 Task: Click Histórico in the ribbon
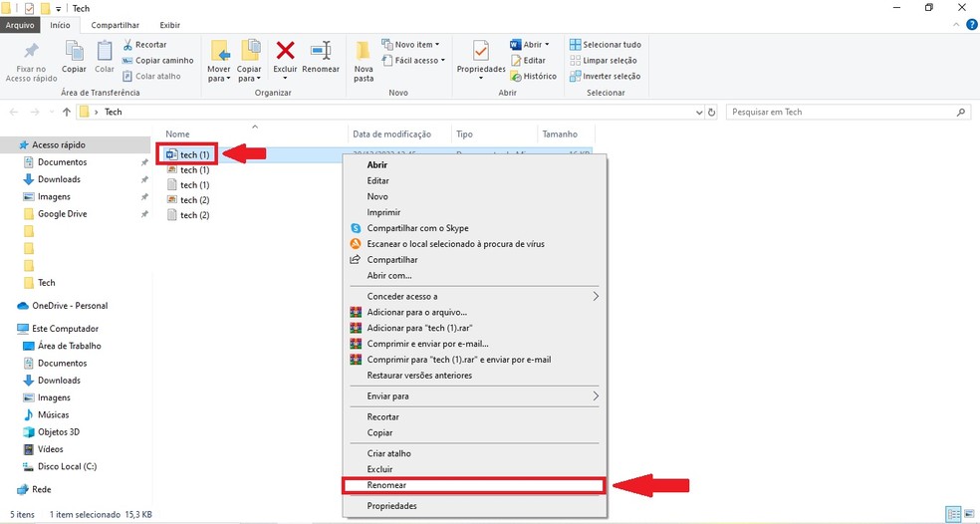(x=533, y=76)
